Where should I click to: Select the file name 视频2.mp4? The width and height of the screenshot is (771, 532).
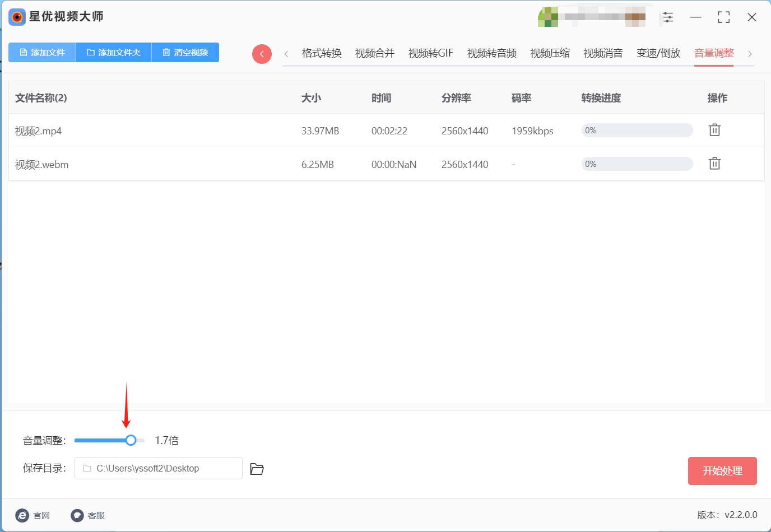coord(38,131)
